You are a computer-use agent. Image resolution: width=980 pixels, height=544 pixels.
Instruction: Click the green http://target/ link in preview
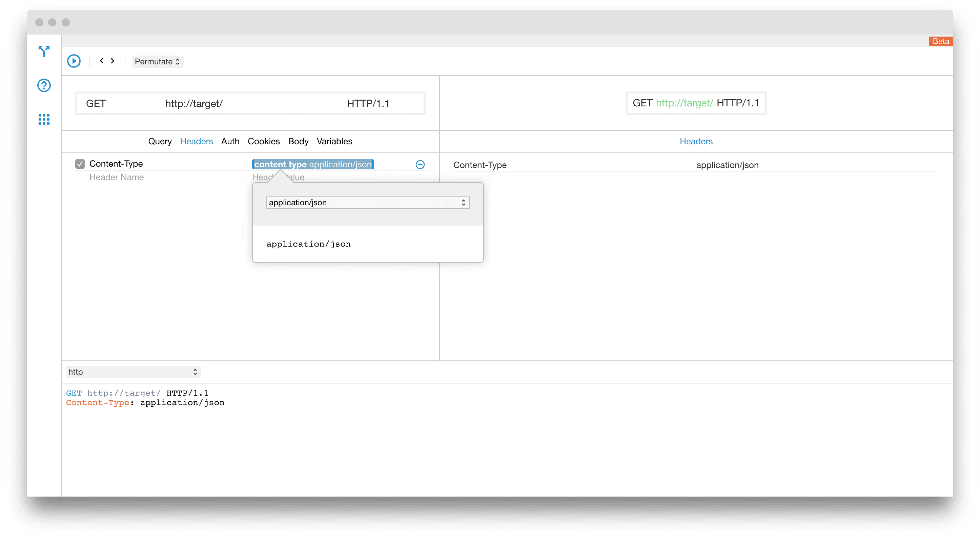pos(685,103)
